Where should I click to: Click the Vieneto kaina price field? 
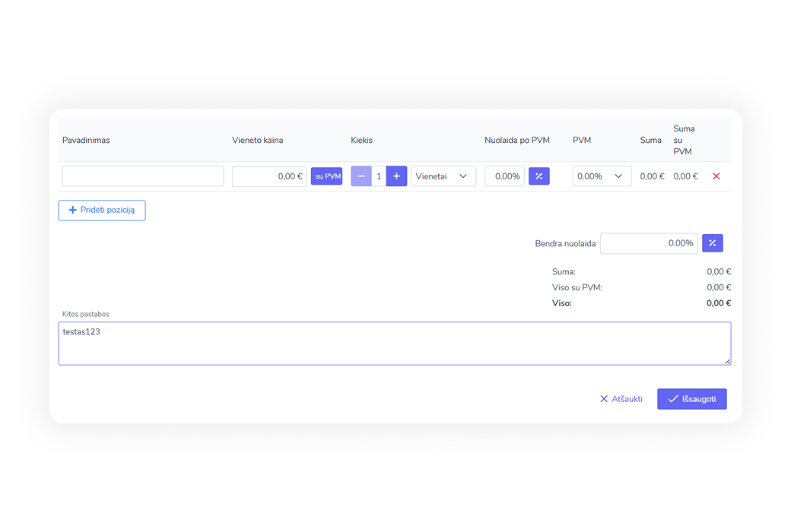269,176
